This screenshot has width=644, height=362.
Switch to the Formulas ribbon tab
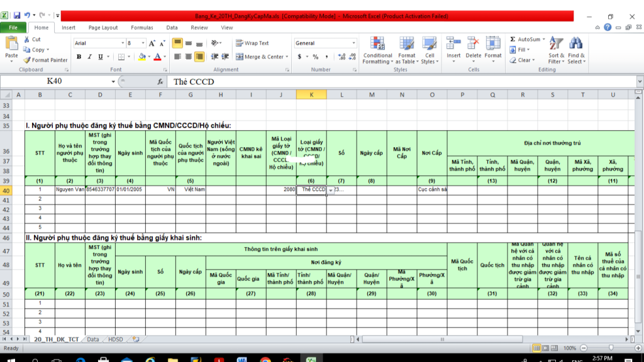[142, 28]
